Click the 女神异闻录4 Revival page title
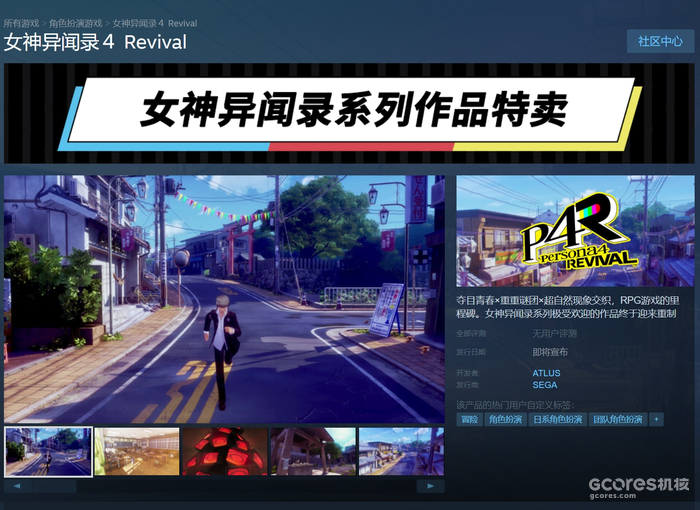This screenshot has height=510, width=700. 95,42
